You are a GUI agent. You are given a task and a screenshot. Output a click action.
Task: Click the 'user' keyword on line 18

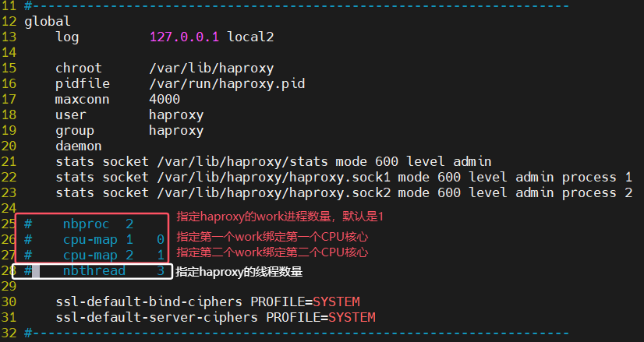click(71, 115)
